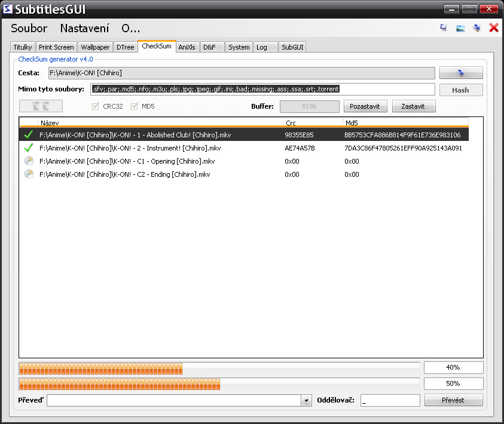Screen dimensions: 504x424
Task: Click the Mimo tyto soubory extensions field
Action: coord(262,89)
